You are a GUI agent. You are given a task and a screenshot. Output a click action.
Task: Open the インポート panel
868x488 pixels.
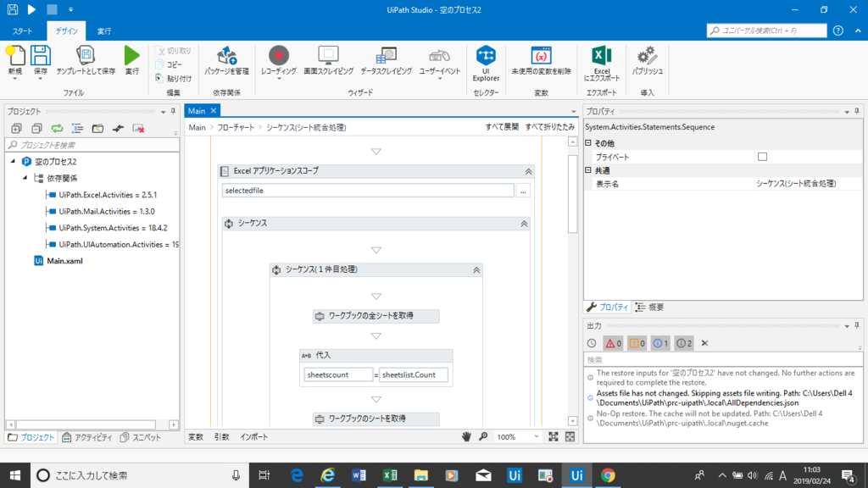click(x=253, y=436)
